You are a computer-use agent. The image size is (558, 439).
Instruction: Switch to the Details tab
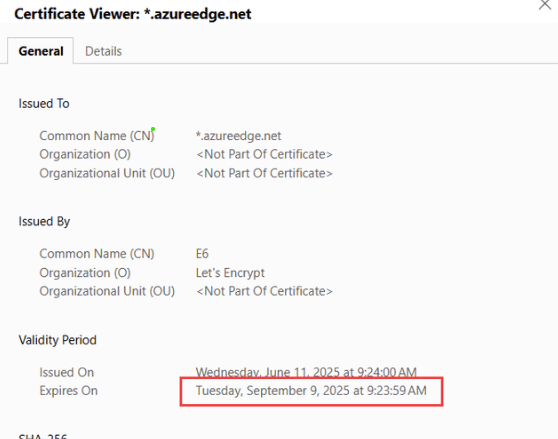(103, 51)
